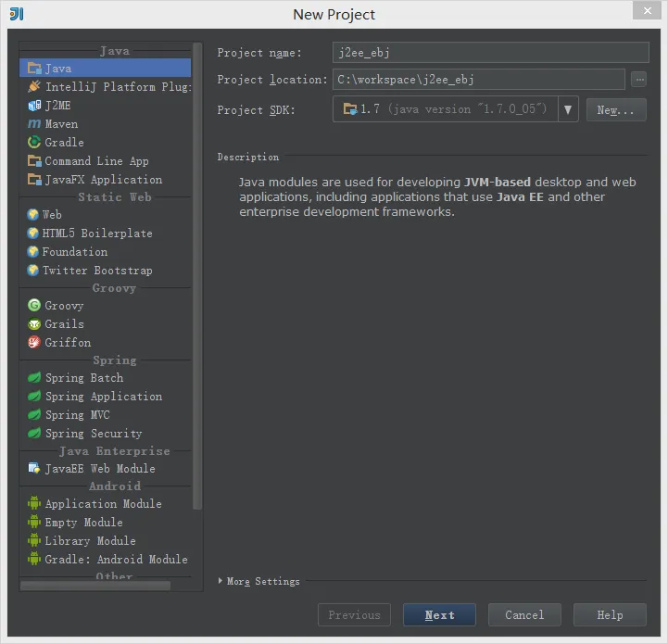Click the Previous button
This screenshot has height=644, width=668.
[354, 614]
